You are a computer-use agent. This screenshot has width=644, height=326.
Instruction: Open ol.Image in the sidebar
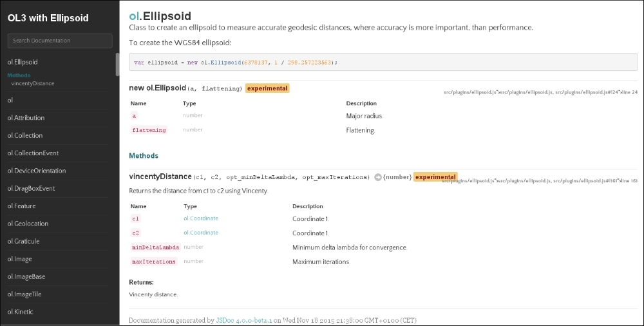pyautogui.click(x=20, y=260)
